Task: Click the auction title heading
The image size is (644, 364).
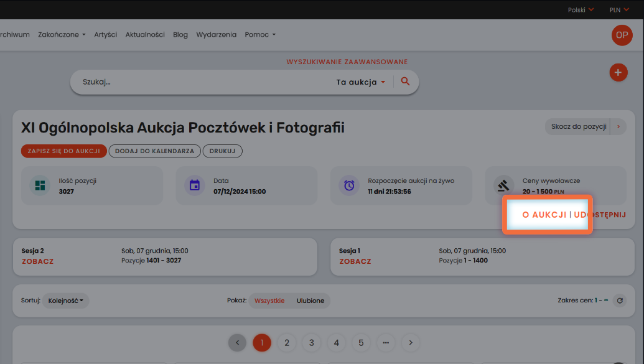Action: [183, 128]
